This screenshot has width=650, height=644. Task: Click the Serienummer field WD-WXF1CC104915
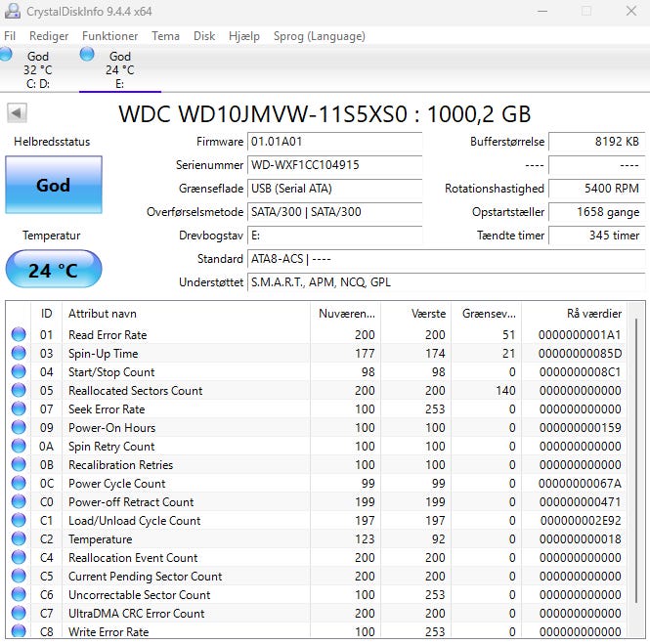click(335, 165)
